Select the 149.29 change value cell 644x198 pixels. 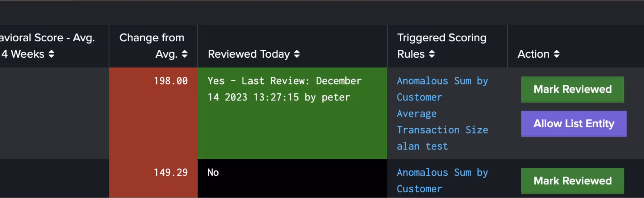[171, 172]
